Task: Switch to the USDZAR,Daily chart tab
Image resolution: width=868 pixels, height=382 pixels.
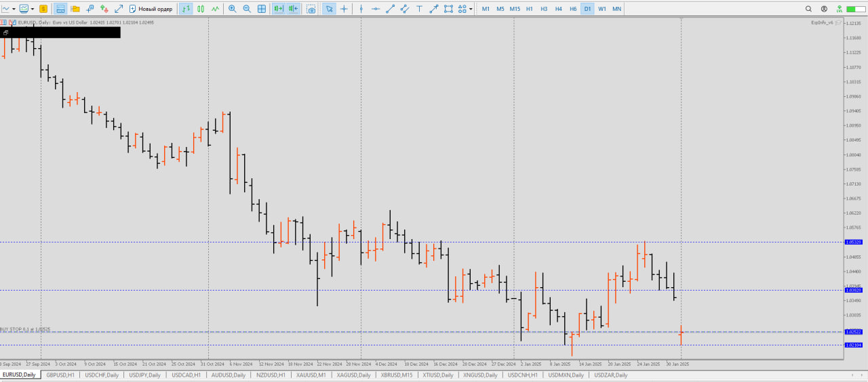Action: coord(611,375)
